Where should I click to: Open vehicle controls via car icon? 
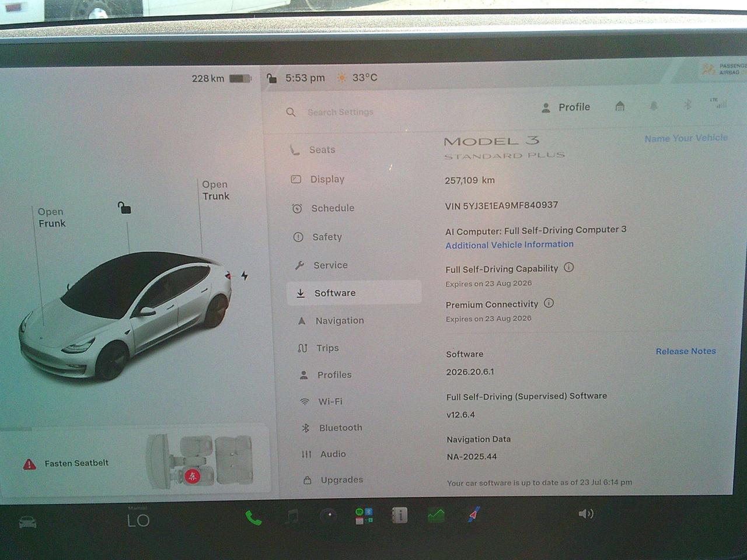27,521
